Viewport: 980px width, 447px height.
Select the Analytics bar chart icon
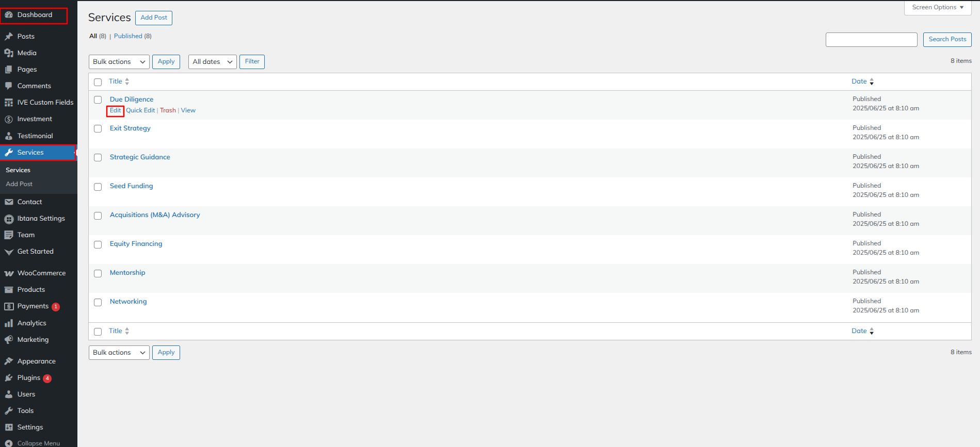tap(9, 323)
